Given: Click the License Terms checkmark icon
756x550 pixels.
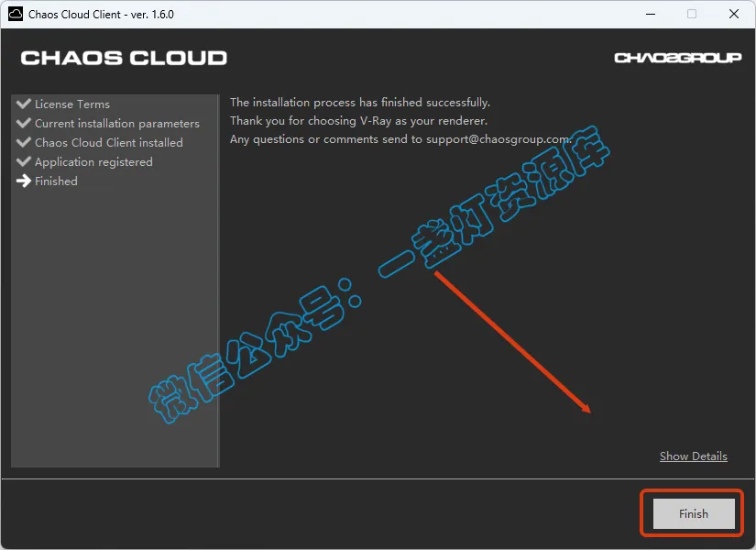Looking at the screenshot, I should [x=24, y=104].
